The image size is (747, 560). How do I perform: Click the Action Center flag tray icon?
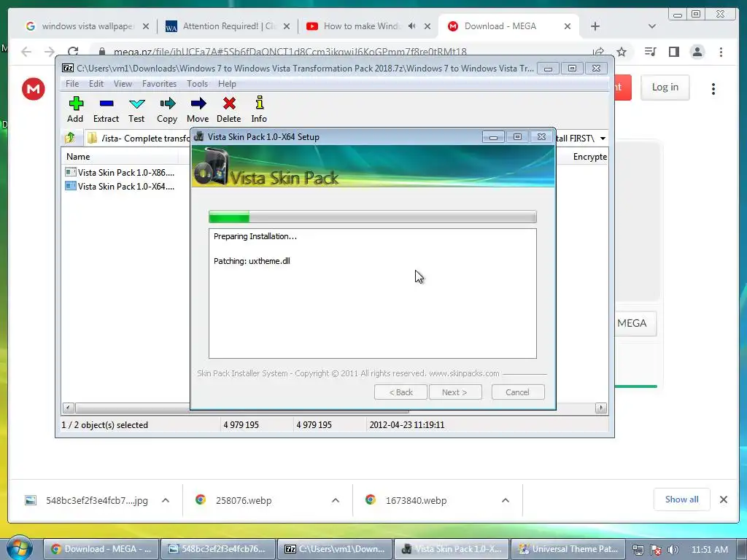coord(656,550)
